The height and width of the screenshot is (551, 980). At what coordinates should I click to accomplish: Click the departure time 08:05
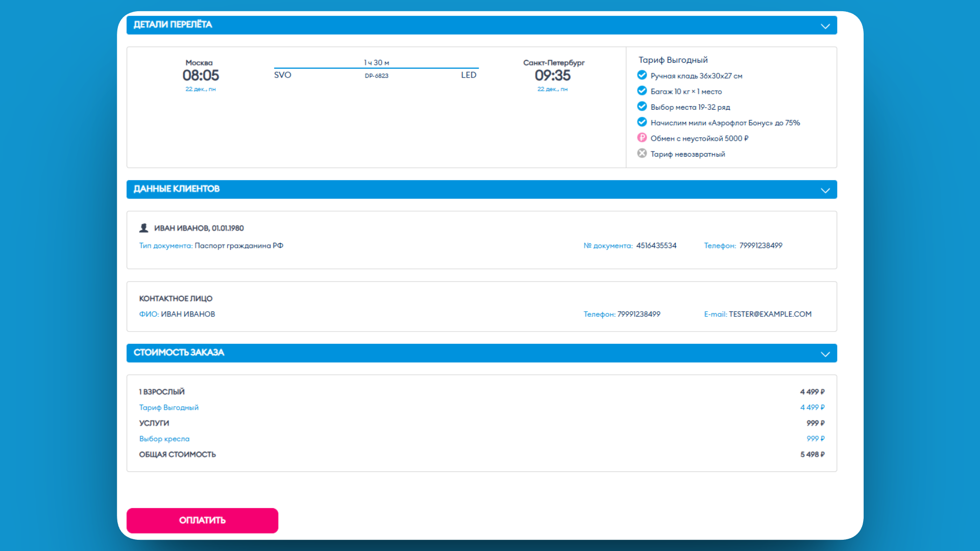[201, 76]
